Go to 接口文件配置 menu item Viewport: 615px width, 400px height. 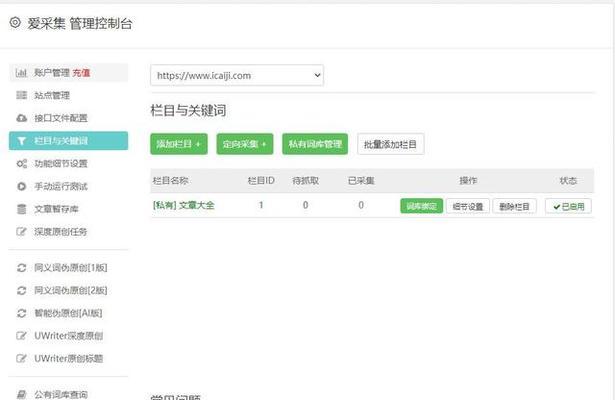coord(68,118)
